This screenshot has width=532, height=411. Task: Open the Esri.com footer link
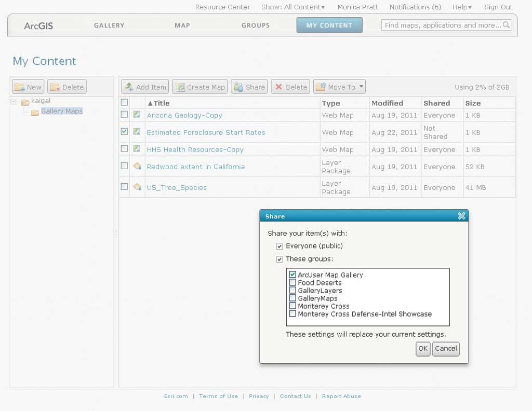(x=176, y=396)
